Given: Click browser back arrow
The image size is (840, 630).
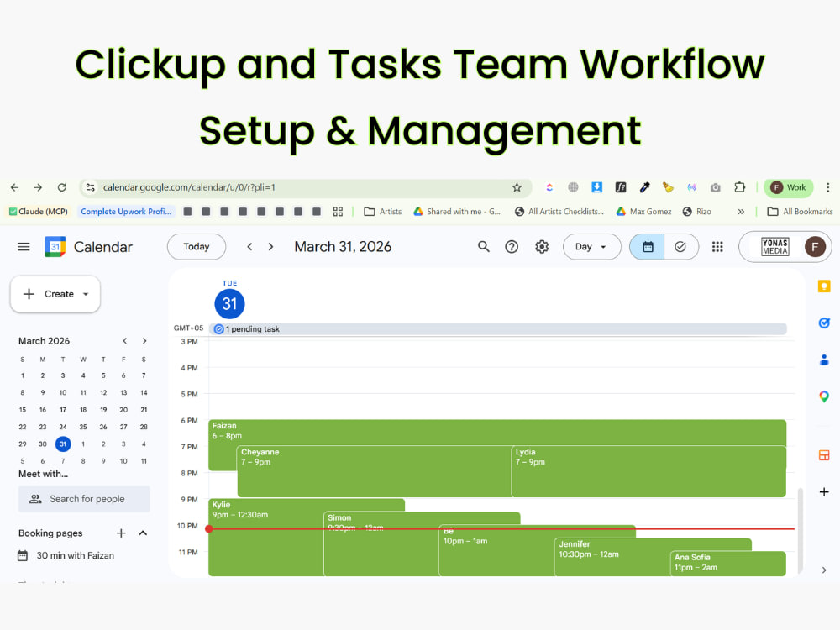Looking at the screenshot, I should pos(14,187).
